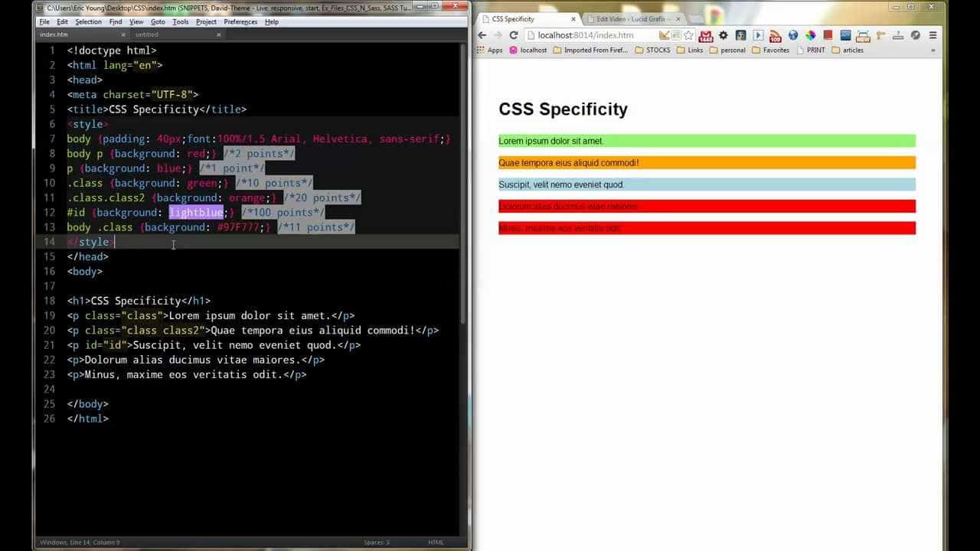This screenshot has width=980, height=551.
Task: Open the Find menu
Action: click(116, 22)
